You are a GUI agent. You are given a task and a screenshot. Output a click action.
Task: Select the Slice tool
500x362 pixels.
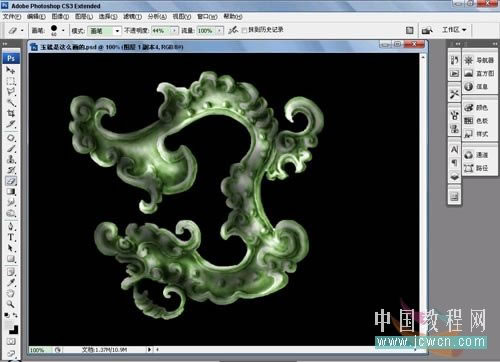point(11,124)
